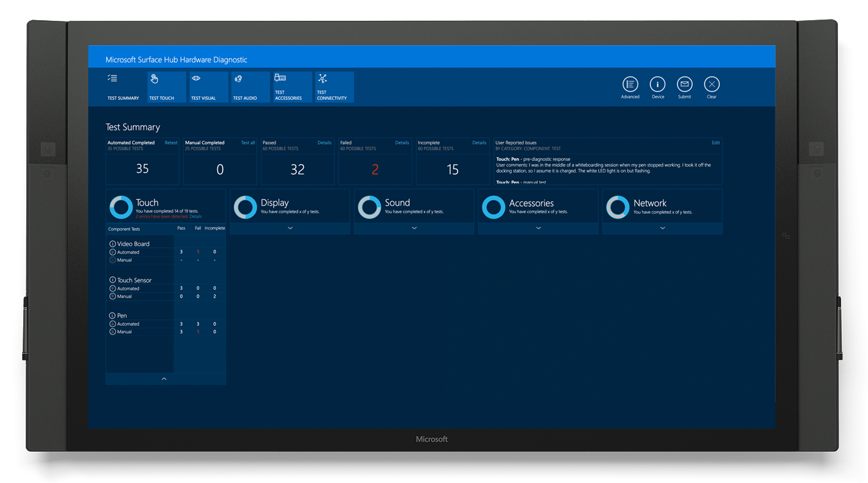868x483 pixels.
Task: Click the Network progress ring
Action: [x=617, y=208]
